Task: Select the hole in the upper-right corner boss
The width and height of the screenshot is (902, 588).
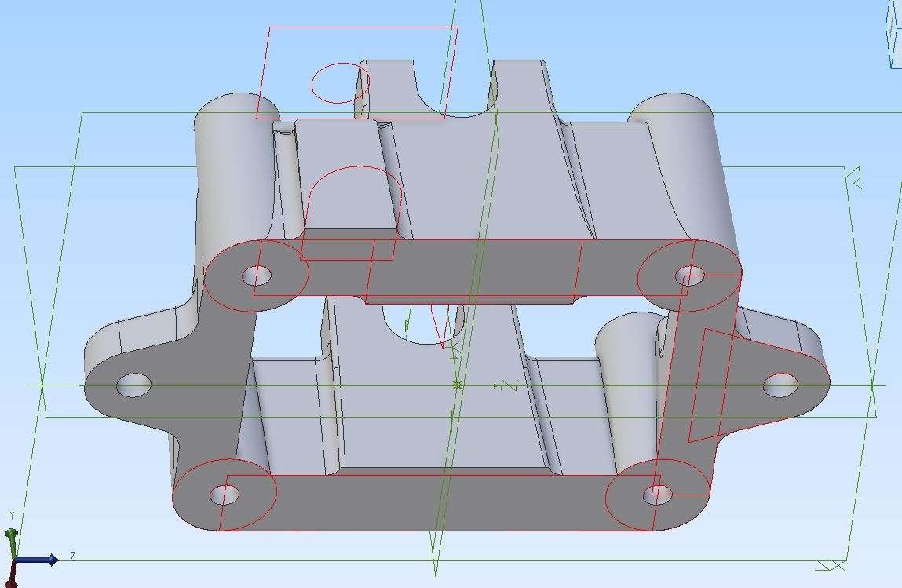Action: click(690, 276)
